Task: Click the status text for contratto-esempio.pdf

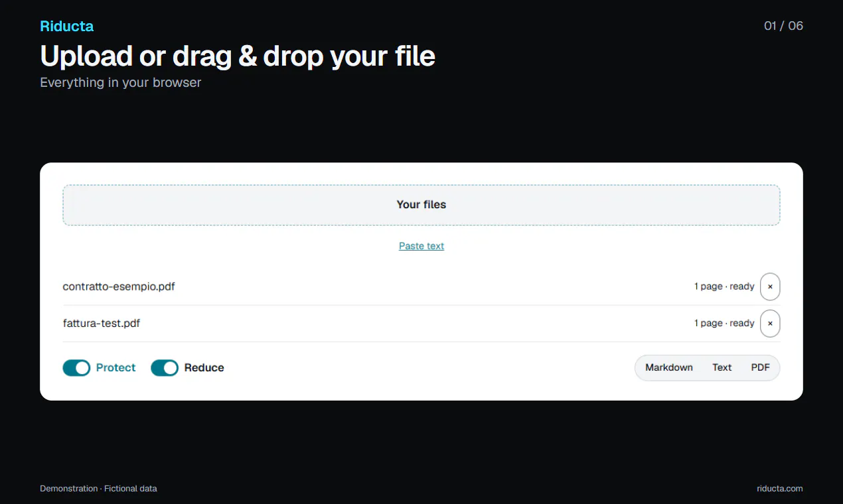Action: pos(724,286)
